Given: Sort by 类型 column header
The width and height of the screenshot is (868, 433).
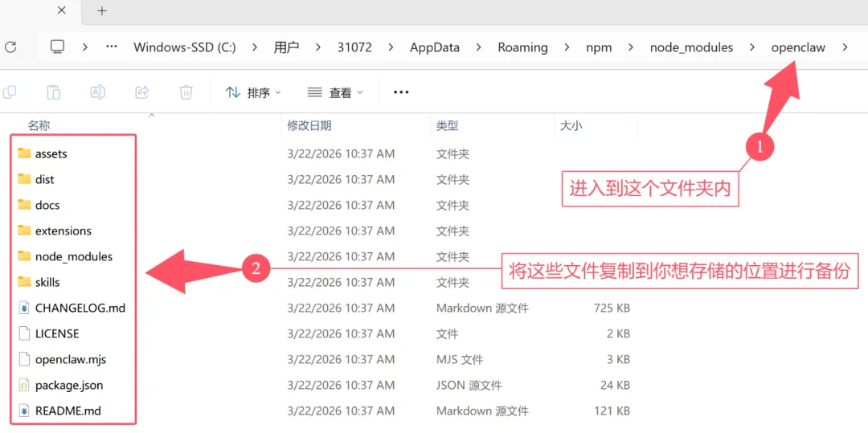Looking at the screenshot, I should (448, 125).
